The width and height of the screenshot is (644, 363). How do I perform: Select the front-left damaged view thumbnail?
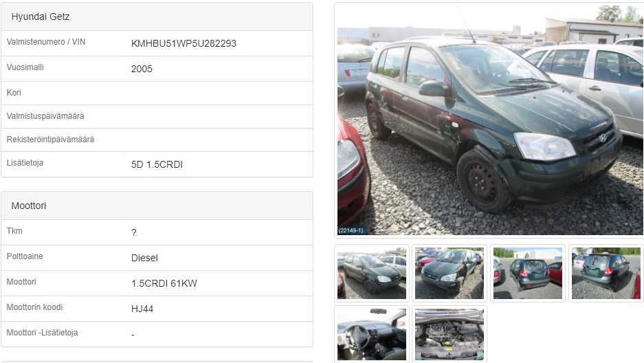449,273
